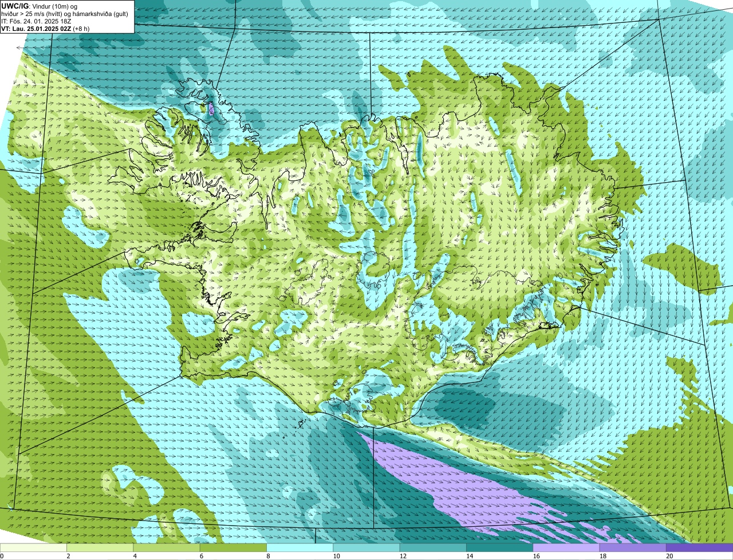
Task: Click the line mentioning "hámarkshviða (gult)"
Action: tap(64, 13)
